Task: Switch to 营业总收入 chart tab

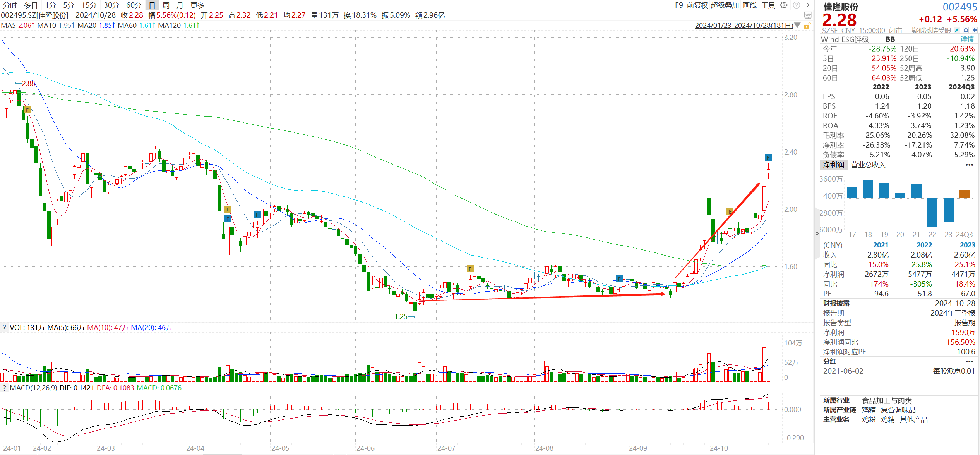Action: coord(868,165)
